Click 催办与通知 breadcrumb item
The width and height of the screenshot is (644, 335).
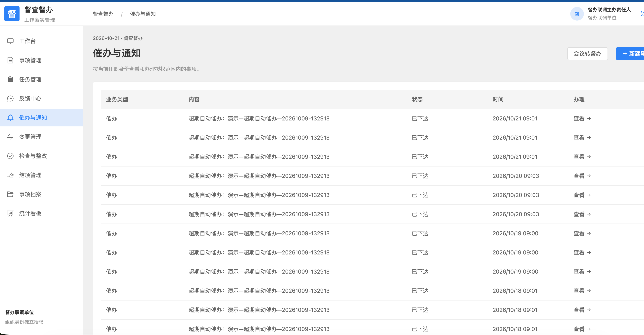(142, 14)
